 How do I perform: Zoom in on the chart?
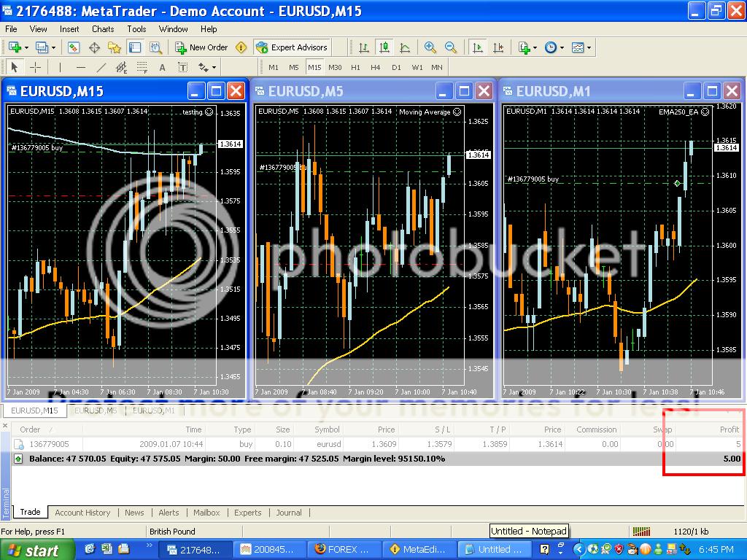[x=430, y=47]
